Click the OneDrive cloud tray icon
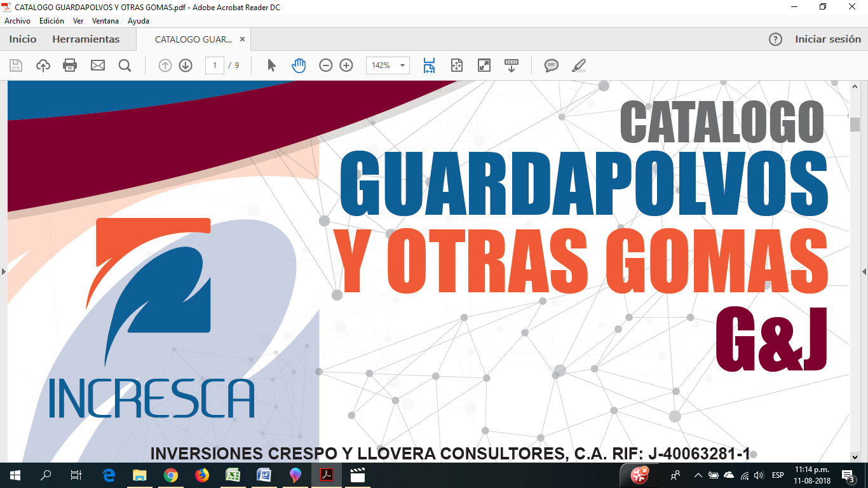The height and width of the screenshot is (488, 868). (729, 475)
